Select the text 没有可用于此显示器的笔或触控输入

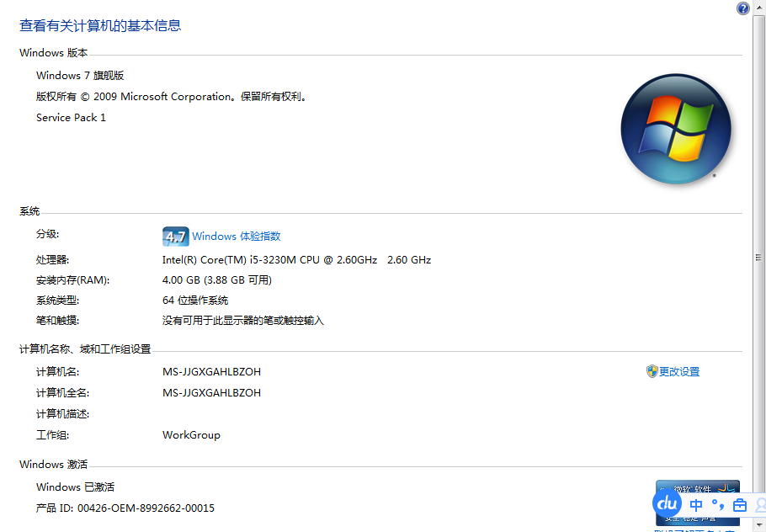point(243,321)
